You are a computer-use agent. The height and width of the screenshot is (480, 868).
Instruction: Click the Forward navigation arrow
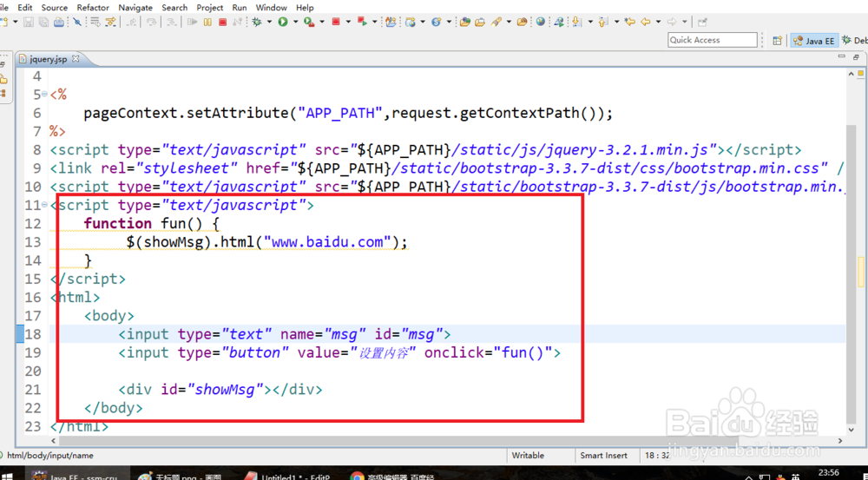pos(672,23)
